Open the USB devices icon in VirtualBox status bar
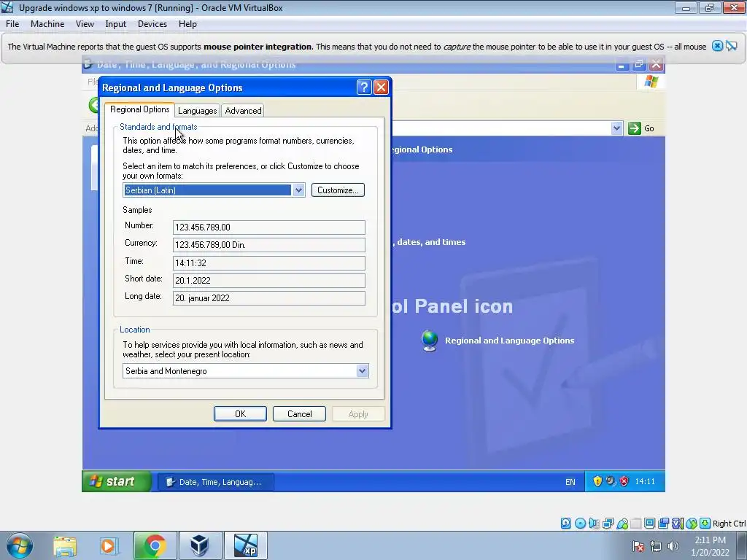Viewport: 747px width, 560px height. tap(622, 524)
